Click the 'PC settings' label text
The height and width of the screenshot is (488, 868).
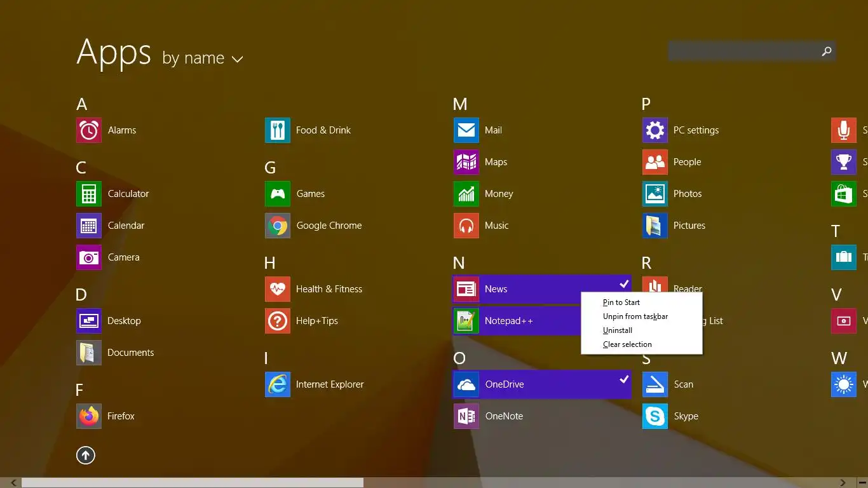pyautogui.click(x=696, y=130)
